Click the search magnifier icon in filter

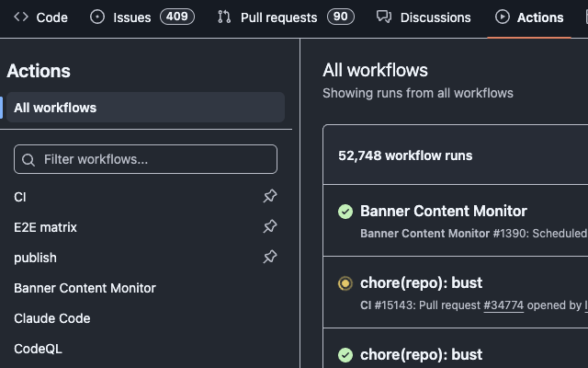(x=28, y=160)
